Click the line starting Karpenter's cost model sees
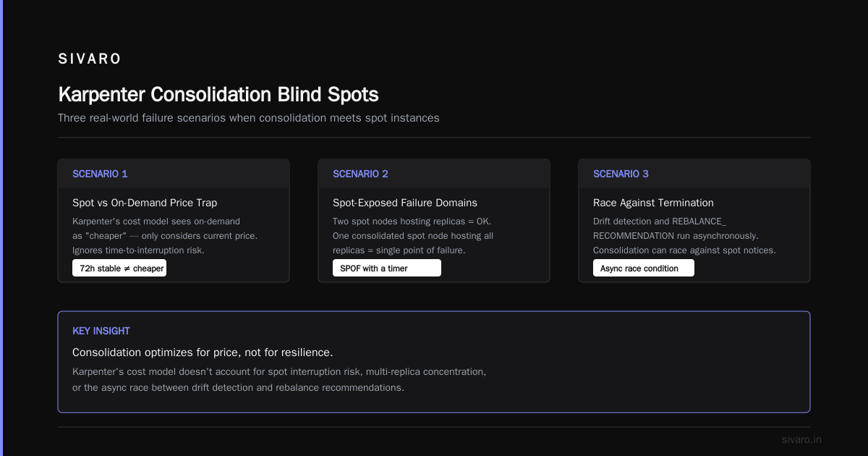The image size is (868, 456). pos(156,221)
